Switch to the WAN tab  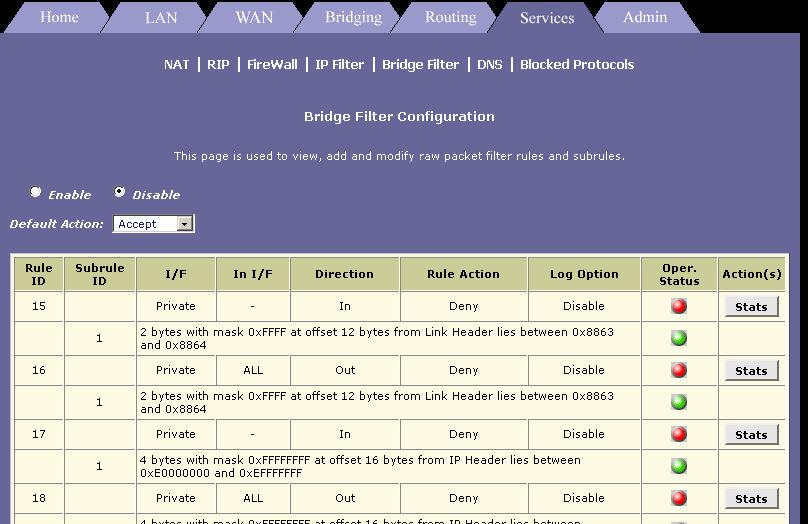pyautogui.click(x=254, y=18)
